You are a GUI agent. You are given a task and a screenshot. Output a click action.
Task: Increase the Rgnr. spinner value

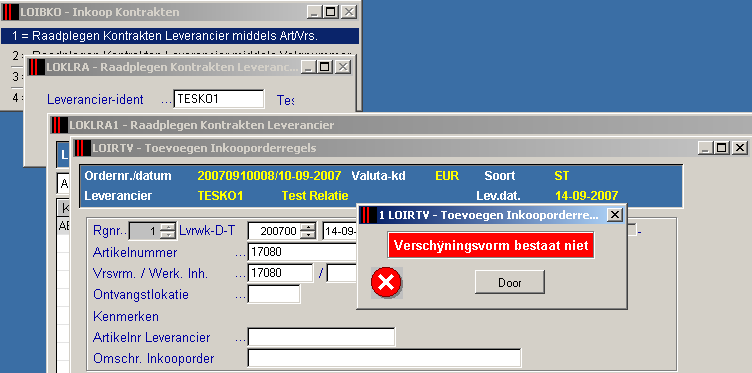[x=167, y=227]
